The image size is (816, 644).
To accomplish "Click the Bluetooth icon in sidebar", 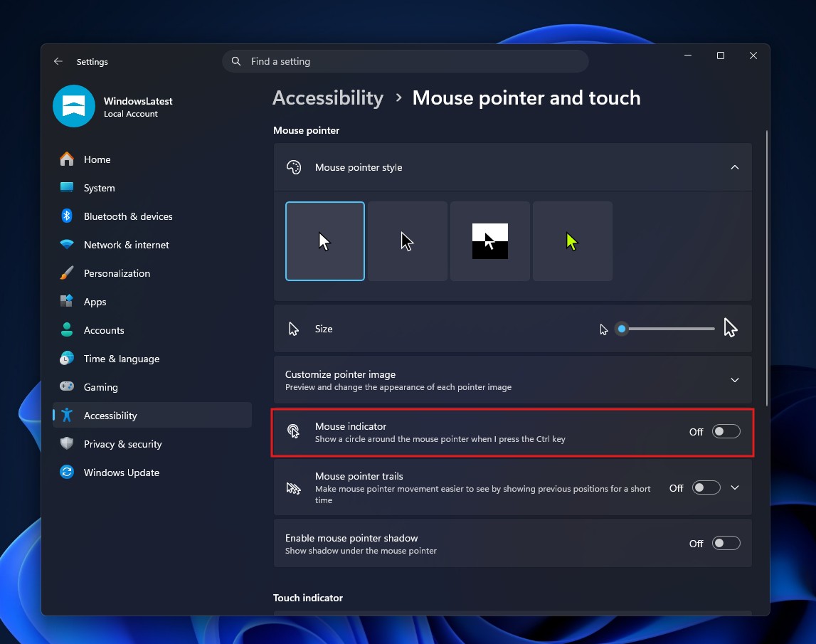I will click(x=67, y=216).
